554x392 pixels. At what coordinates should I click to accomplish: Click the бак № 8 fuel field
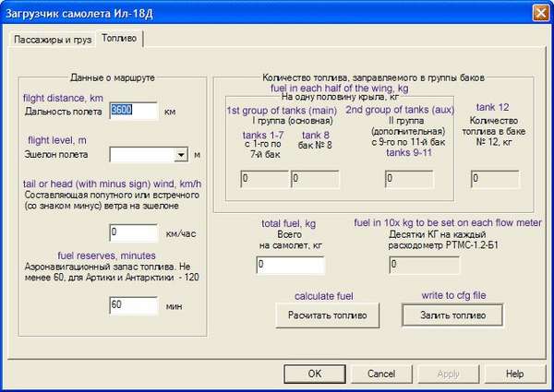tap(315, 179)
